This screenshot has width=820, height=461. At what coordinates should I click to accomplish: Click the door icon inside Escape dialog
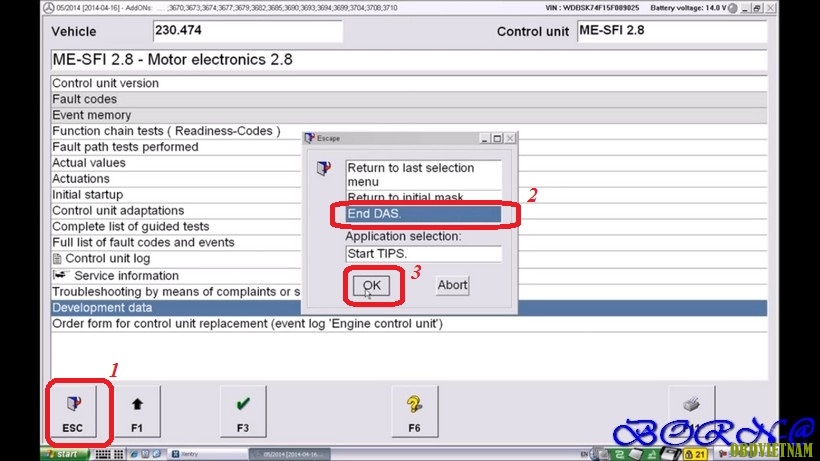324,168
